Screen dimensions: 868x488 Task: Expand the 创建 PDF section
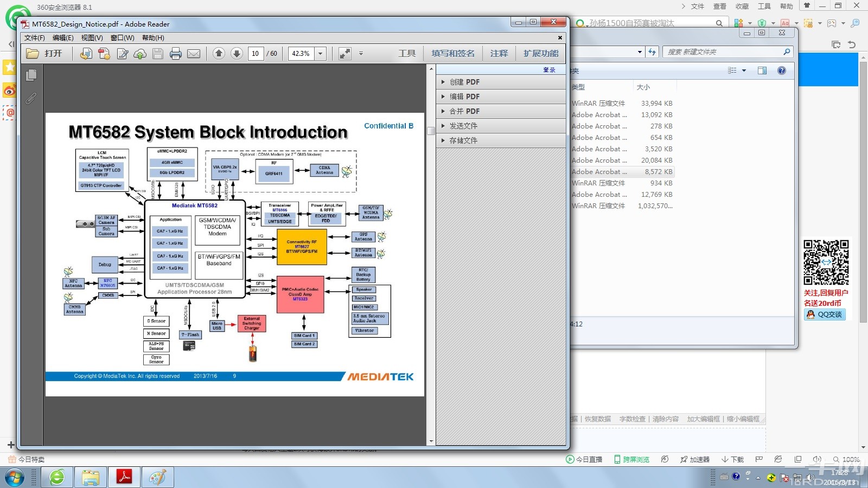464,82
